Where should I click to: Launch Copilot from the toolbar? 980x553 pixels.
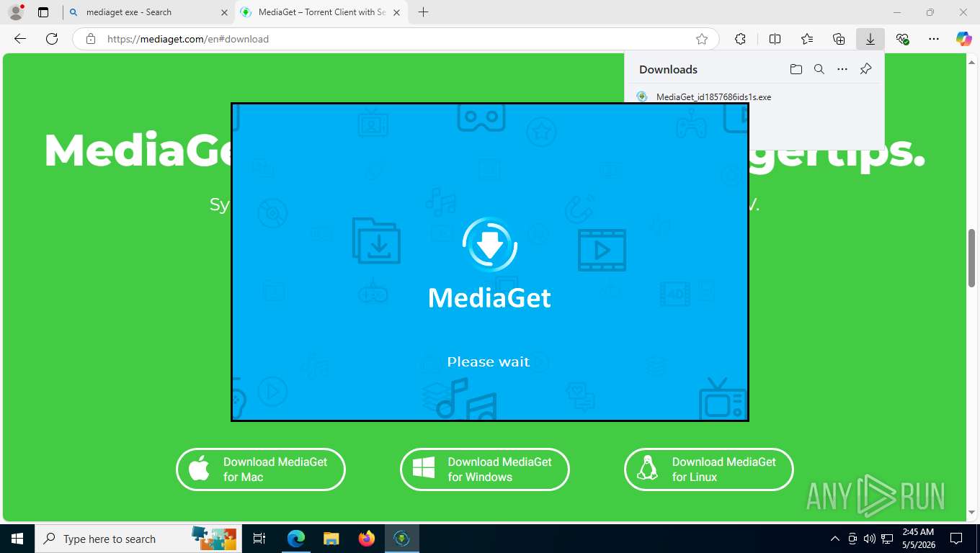click(963, 39)
